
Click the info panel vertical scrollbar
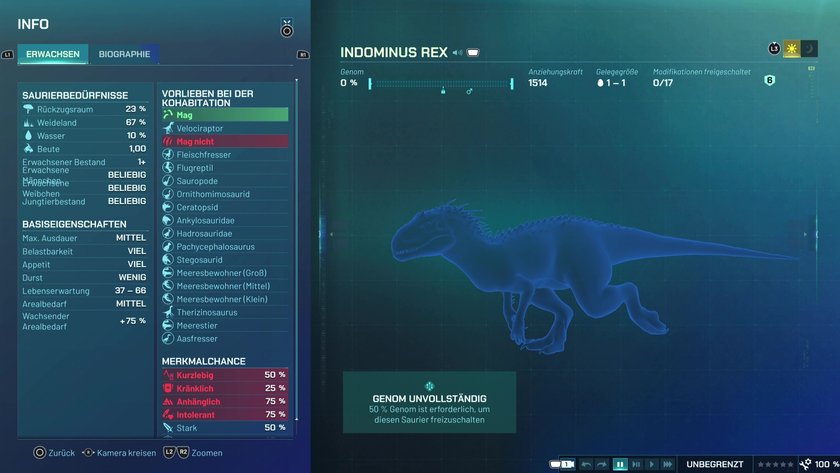click(x=296, y=250)
